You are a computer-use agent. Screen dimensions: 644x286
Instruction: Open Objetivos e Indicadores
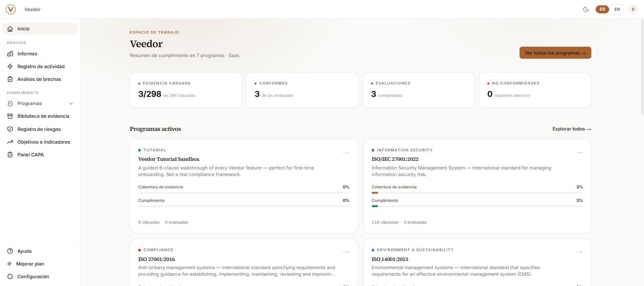pyautogui.click(x=40, y=142)
